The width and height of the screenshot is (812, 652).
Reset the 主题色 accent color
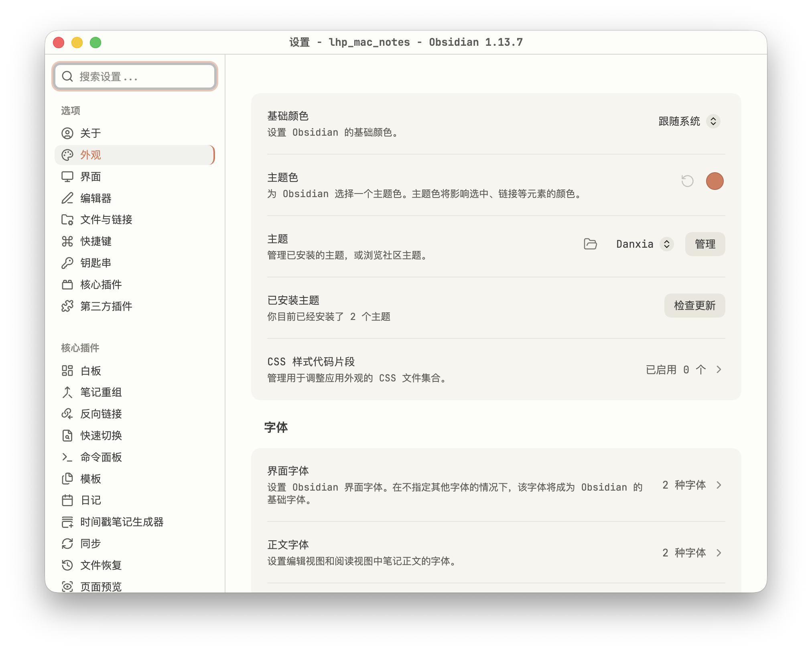coord(687,181)
